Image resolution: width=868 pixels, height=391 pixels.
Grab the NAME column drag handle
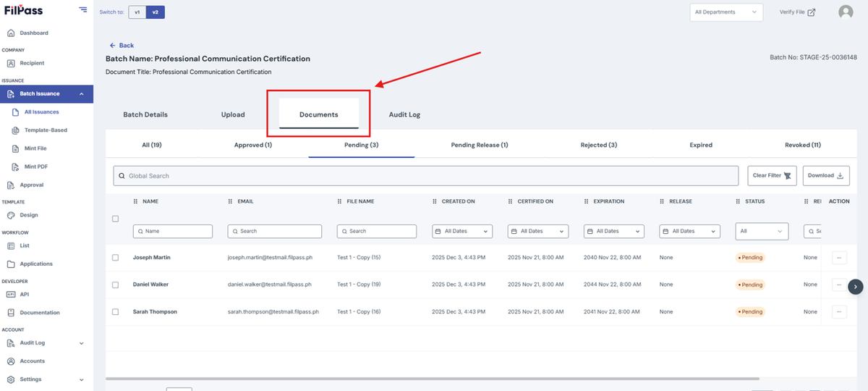[x=135, y=201]
